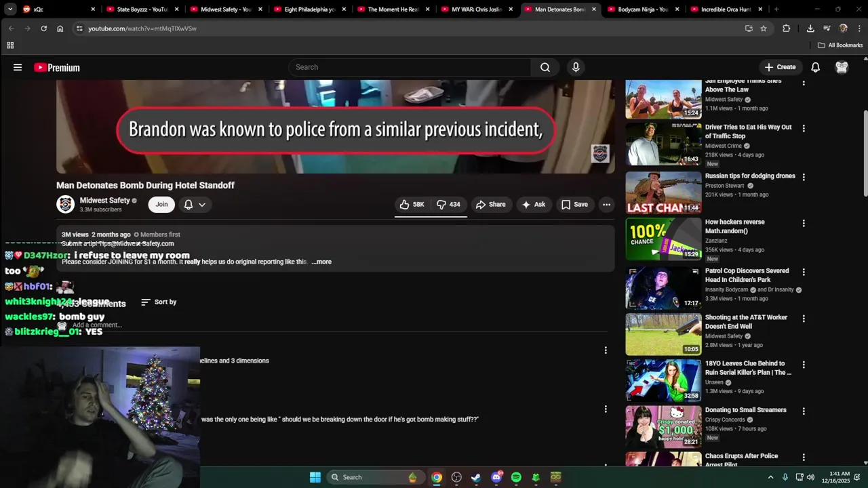This screenshot has width=868, height=488.
Task: Navigate back in Chrome
Action: coord(11,28)
